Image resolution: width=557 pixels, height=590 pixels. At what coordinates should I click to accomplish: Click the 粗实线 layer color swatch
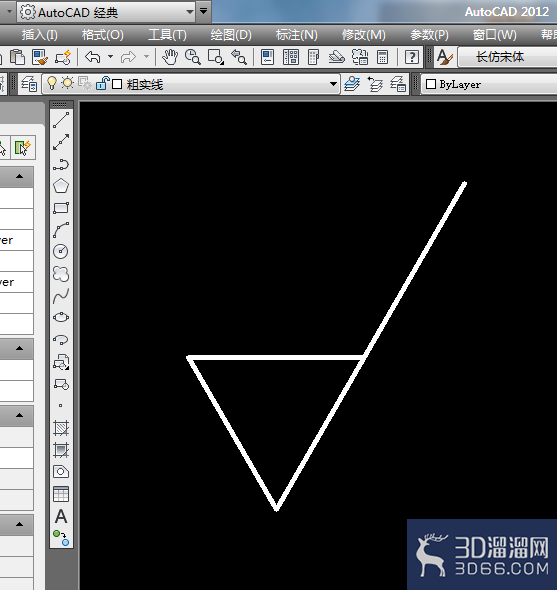coord(117,84)
